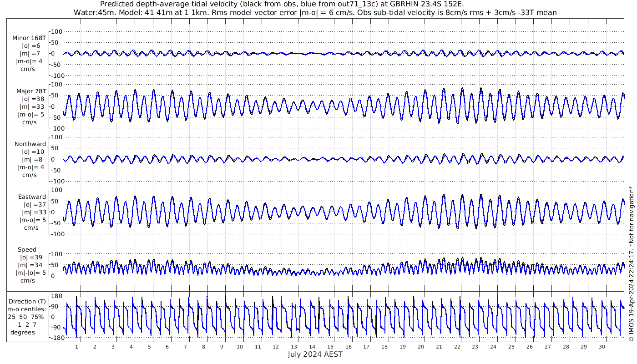This screenshot has height=364, width=637.
Task: Click day '17' on the date axis
Action: pos(367,347)
